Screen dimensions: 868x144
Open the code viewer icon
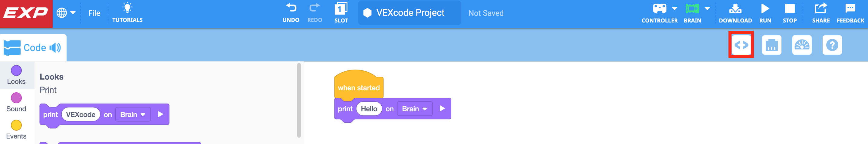click(x=741, y=45)
